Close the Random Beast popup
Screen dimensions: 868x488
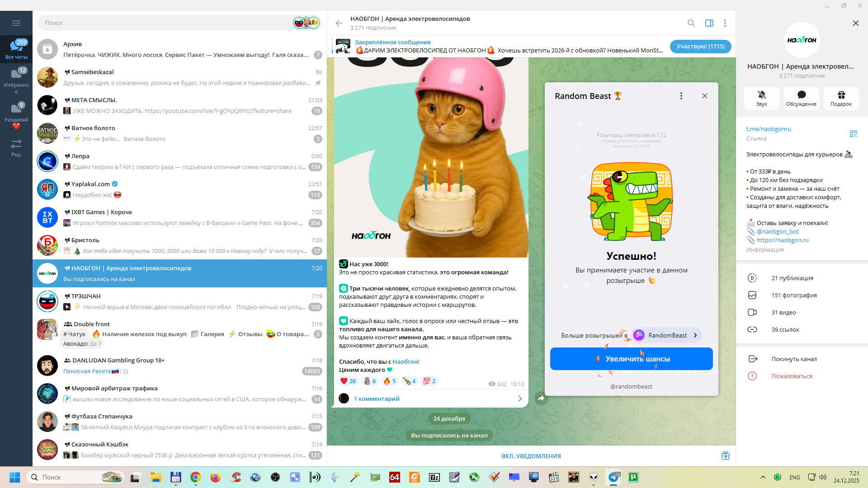click(x=704, y=96)
